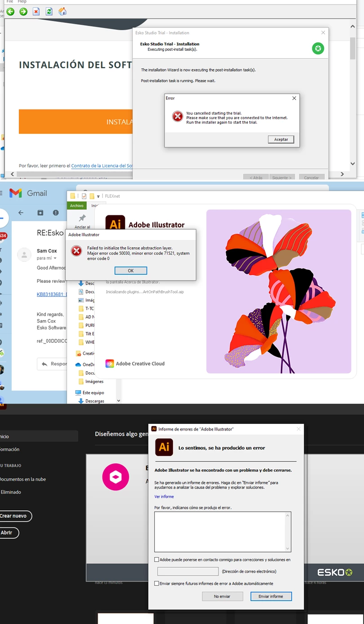
Task: Click the right arrow of horizontal scrollbar
Action: 342,174
